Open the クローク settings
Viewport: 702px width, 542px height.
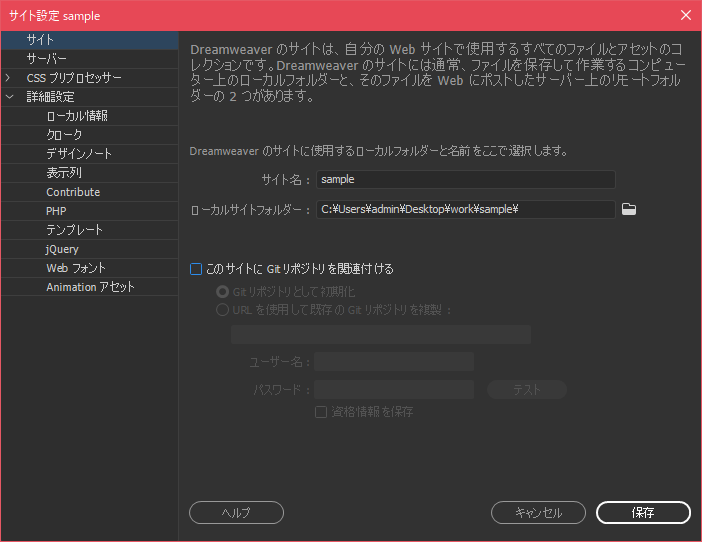(90, 135)
